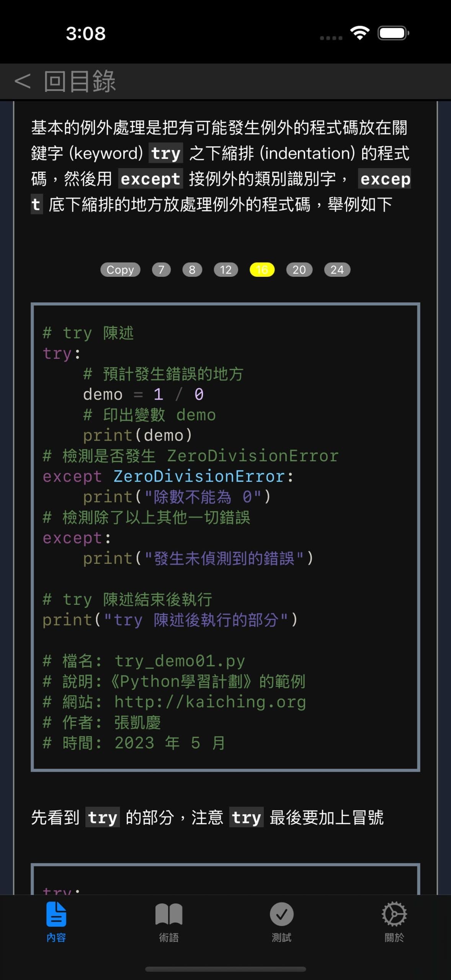Select font size 24

click(337, 269)
